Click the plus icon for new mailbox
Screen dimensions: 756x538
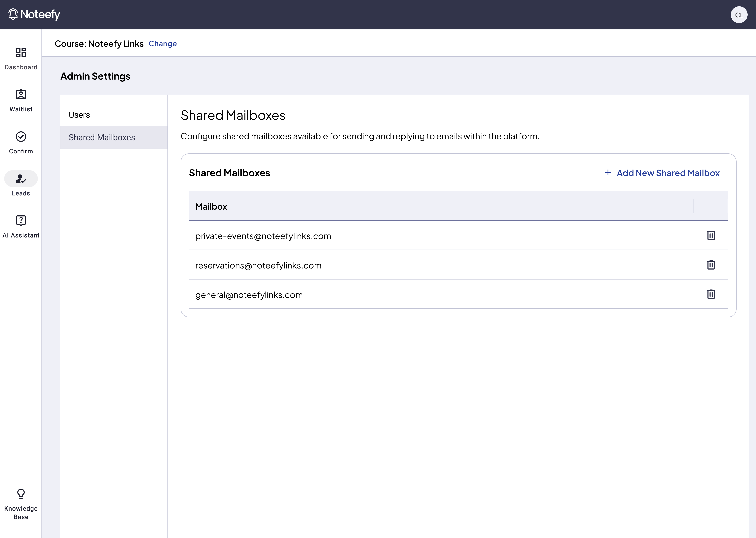pos(608,173)
